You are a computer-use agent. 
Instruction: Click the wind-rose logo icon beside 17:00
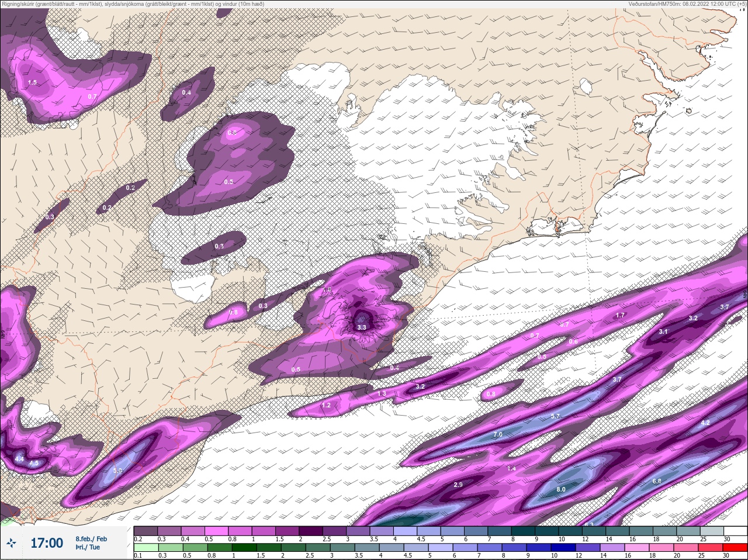(x=12, y=543)
